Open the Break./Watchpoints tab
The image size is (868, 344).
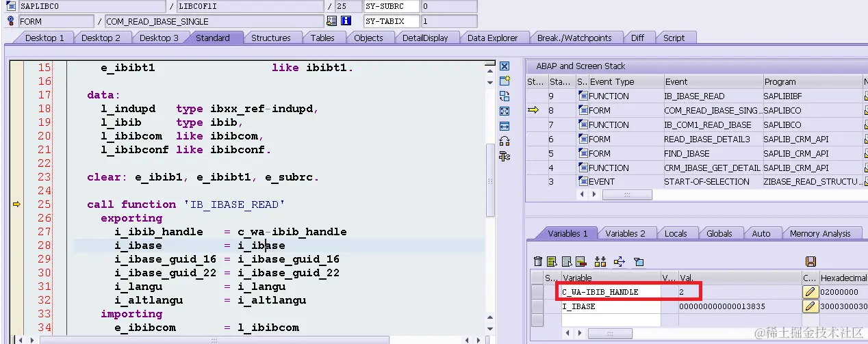click(574, 38)
